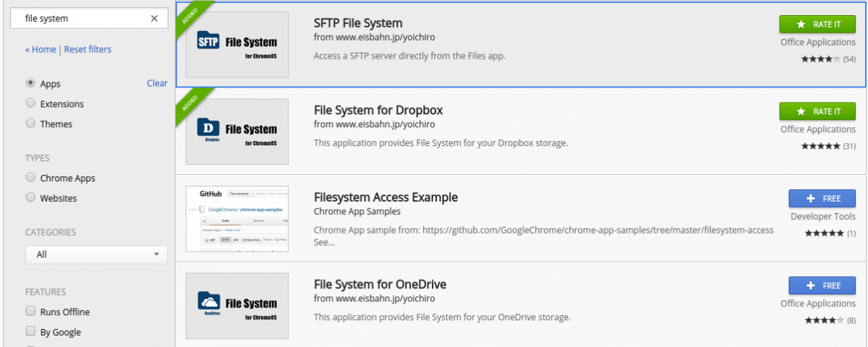Image resolution: width=868 pixels, height=347 pixels.
Task: Click the Developer Tools category label
Action: coord(823,216)
